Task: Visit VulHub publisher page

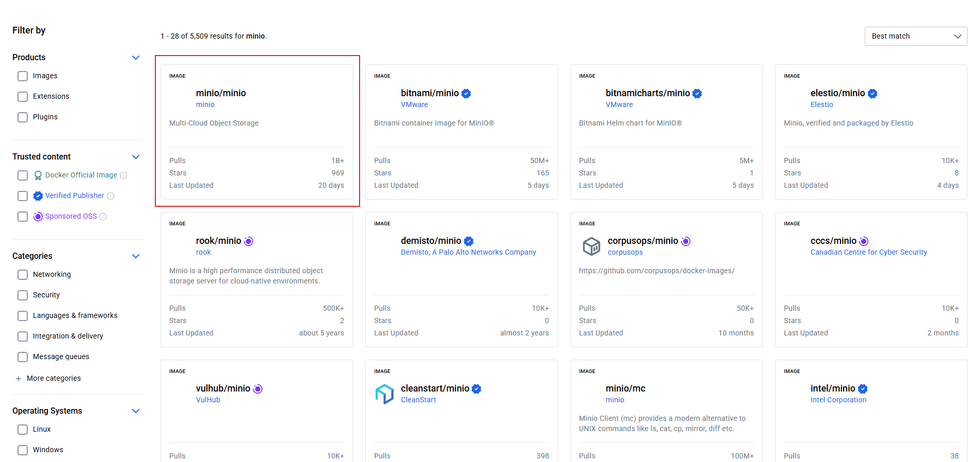Action: tap(208, 400)
